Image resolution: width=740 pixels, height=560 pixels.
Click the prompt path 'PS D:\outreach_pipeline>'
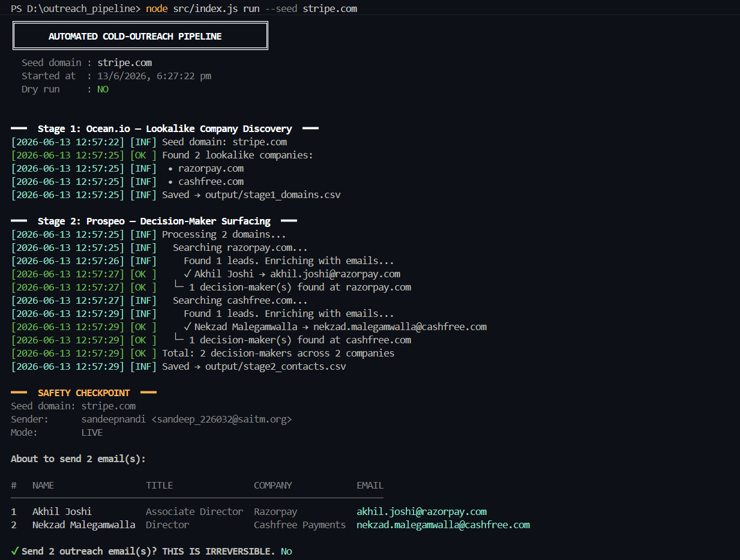pos(76,8)
